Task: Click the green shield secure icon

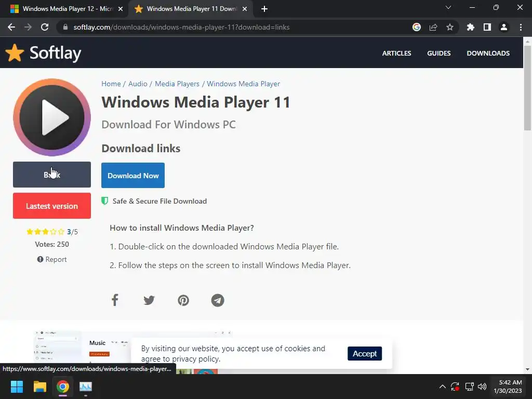Action: click(x=105, y=201)
